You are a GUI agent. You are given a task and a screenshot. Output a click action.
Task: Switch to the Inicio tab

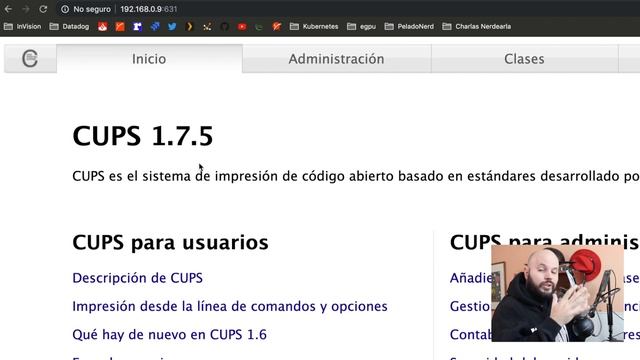pyautogui.click(x=149, y=59)
